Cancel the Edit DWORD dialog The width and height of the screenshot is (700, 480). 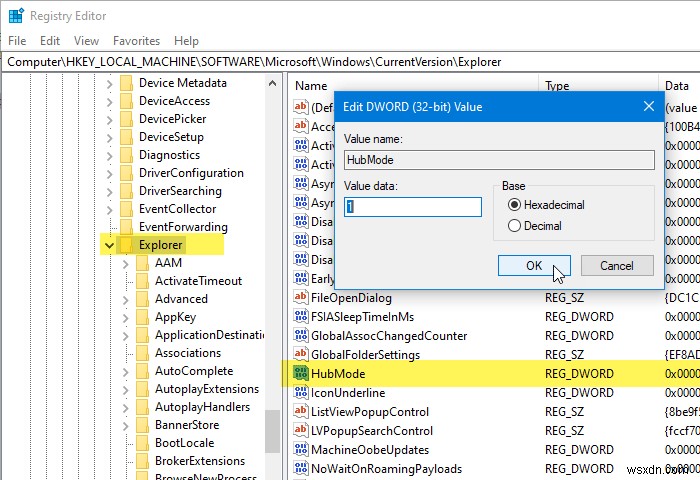617,266
